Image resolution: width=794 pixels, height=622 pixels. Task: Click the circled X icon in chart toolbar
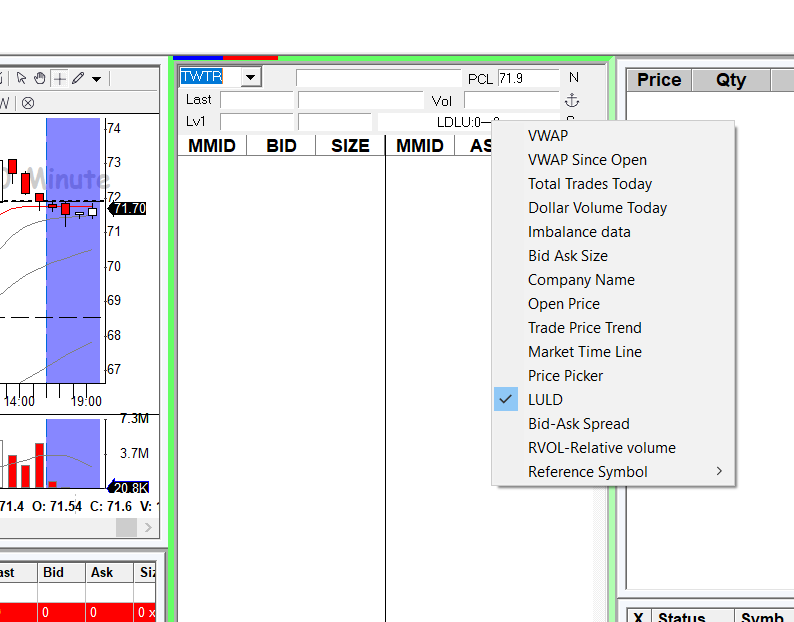(28, 103)
